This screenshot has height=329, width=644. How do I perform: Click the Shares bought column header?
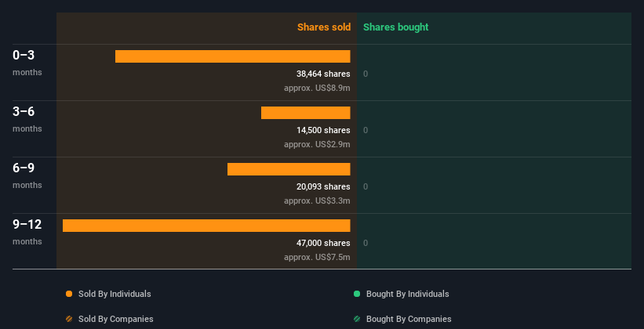point(395,27)
